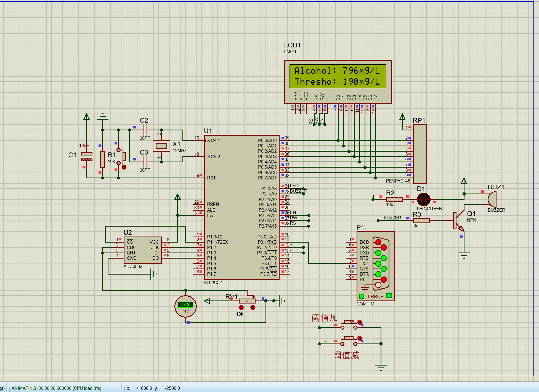Image resolution: width=539 pixels, height=392 pixels.
Task: Toggle latch on 阈值减 pushbutton
Action: pos(360,338)
